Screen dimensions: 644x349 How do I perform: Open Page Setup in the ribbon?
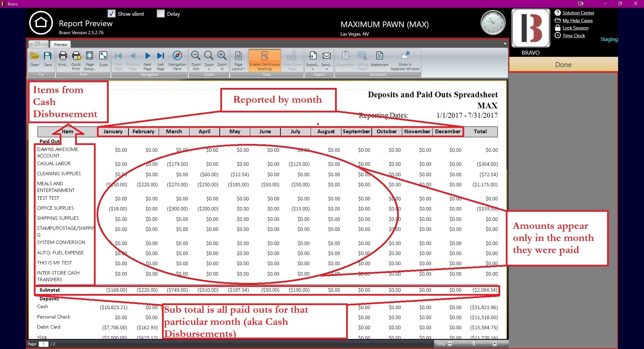tap(90, 60)
